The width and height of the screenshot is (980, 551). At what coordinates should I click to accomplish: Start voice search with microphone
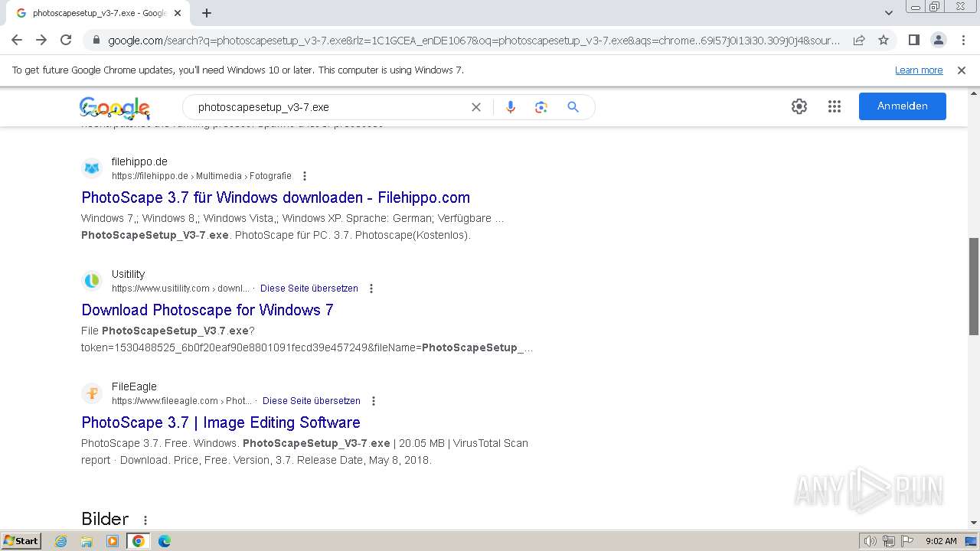coord(511,107)
